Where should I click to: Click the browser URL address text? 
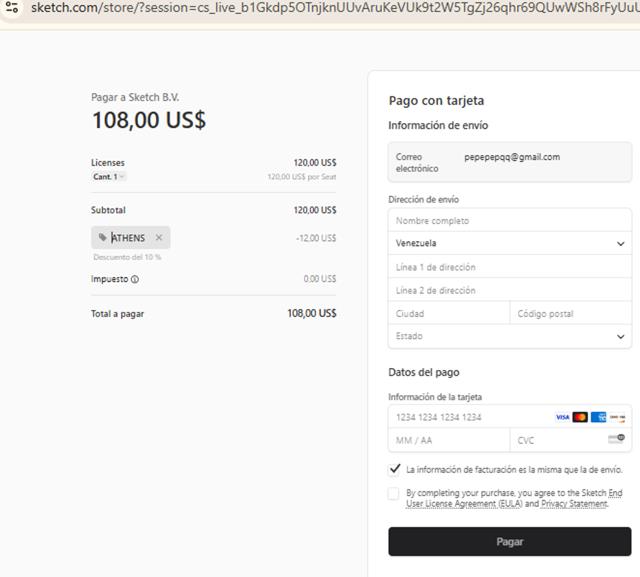click(x=335, y=7)
